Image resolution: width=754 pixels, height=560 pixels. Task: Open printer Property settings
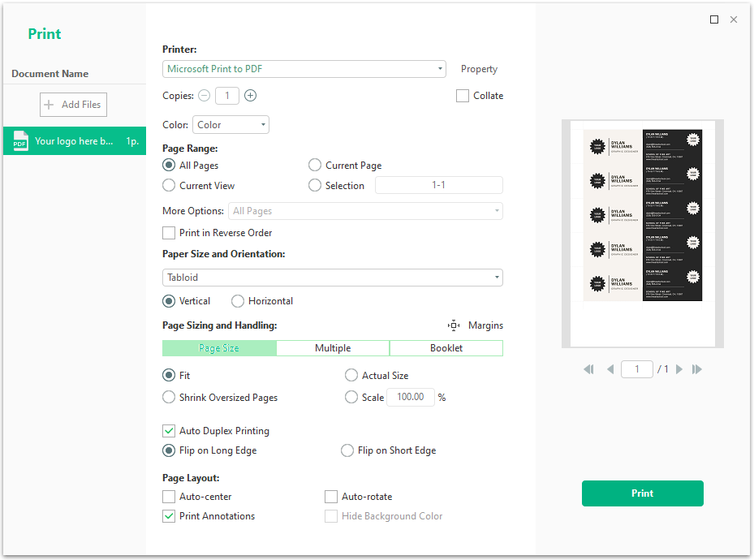[479, 69]
